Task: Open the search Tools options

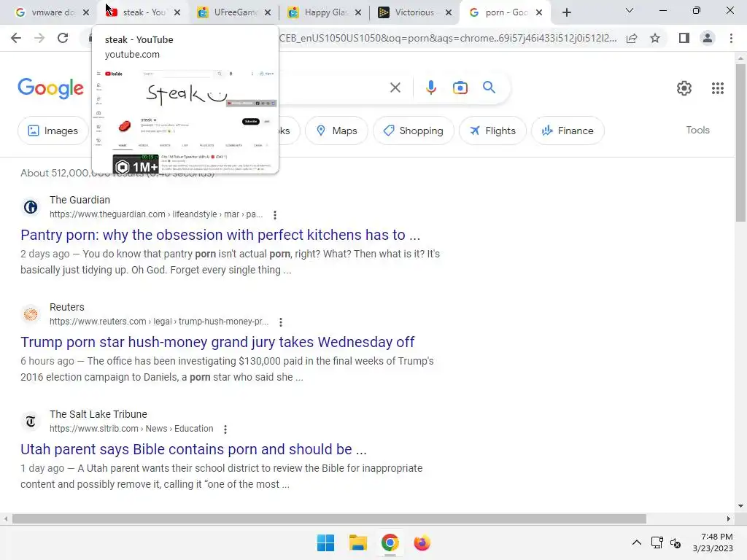Action: (x=697, y=130)
